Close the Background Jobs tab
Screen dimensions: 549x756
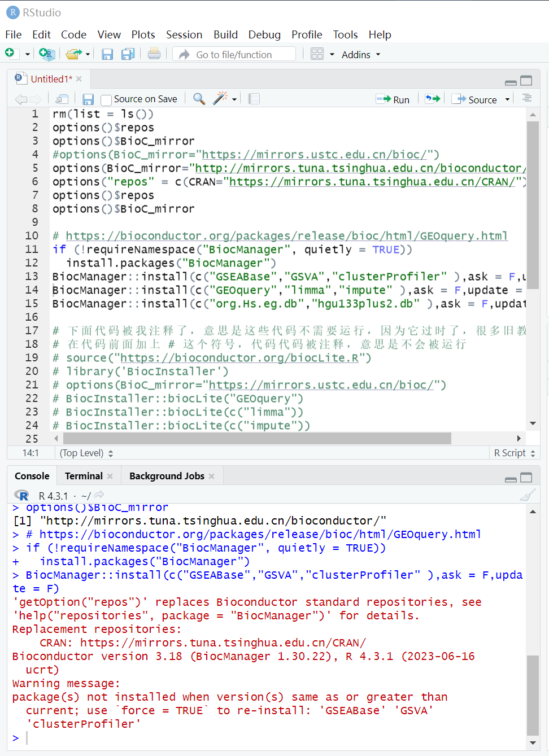[x=212, y=476]
